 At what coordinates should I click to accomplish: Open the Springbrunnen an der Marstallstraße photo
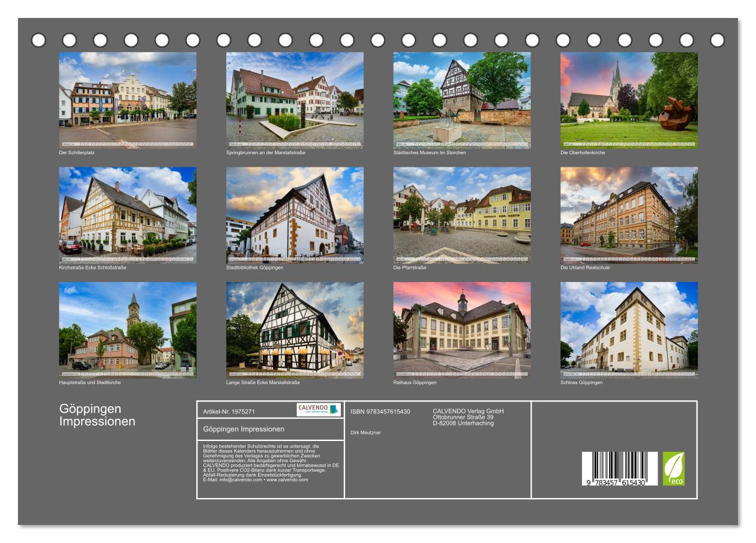click(x=295, y=100)
